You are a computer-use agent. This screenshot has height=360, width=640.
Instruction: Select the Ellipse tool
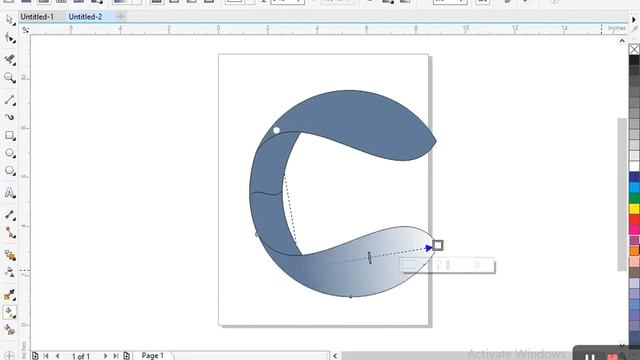pyautogui.click(x=9, y=153)
